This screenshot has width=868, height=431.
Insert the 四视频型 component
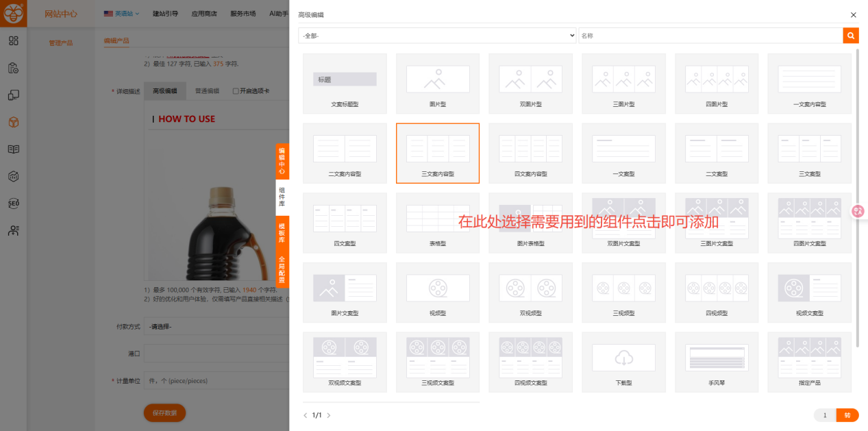pyautogui.click(x=717, y=293)
